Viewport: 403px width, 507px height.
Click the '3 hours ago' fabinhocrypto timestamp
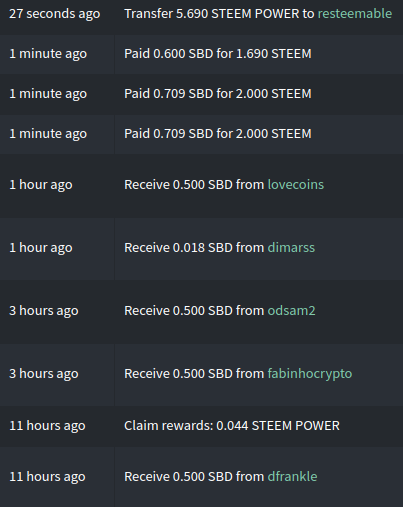pos(44,374)
